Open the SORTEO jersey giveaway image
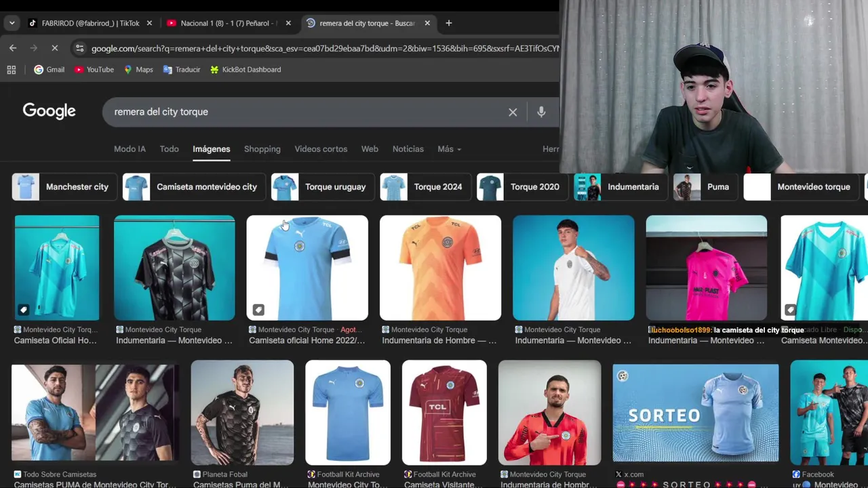Viewport: 868px width, 488px height. click(x=696, y=413)
